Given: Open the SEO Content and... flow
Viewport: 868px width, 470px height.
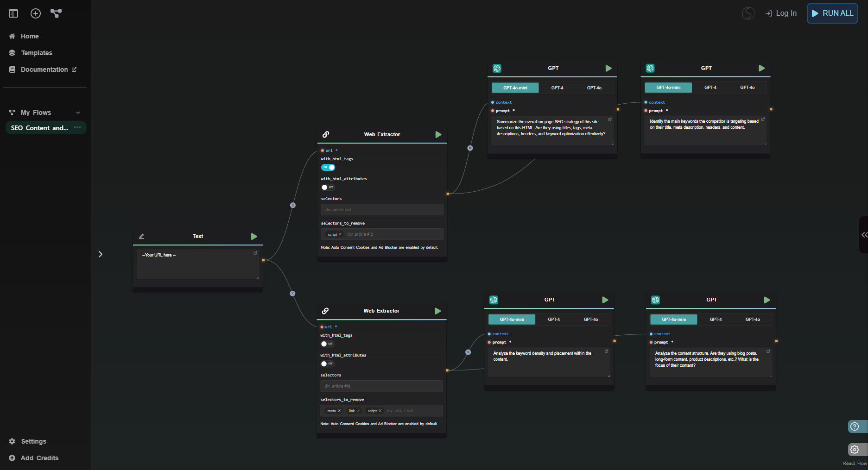Looking at the screenshot, I should click(x=39, y=128).
